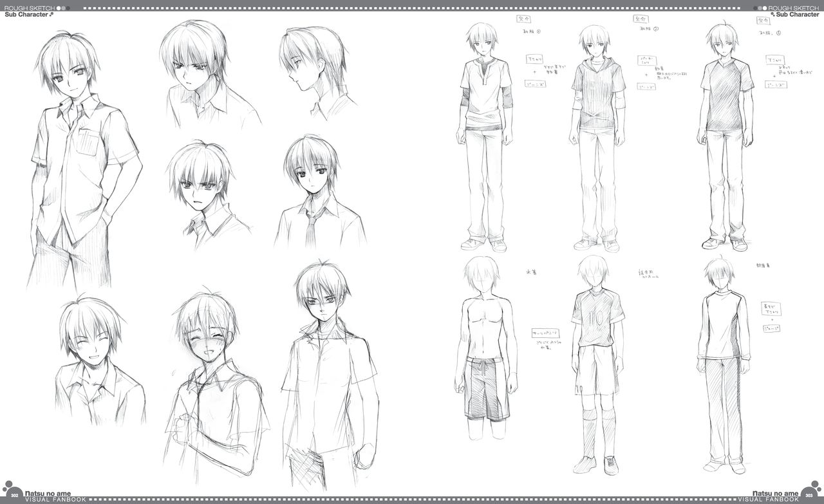Select the shirtless swimsuit figure
This screenshot has height=504, width=824.
coord(484,348)
